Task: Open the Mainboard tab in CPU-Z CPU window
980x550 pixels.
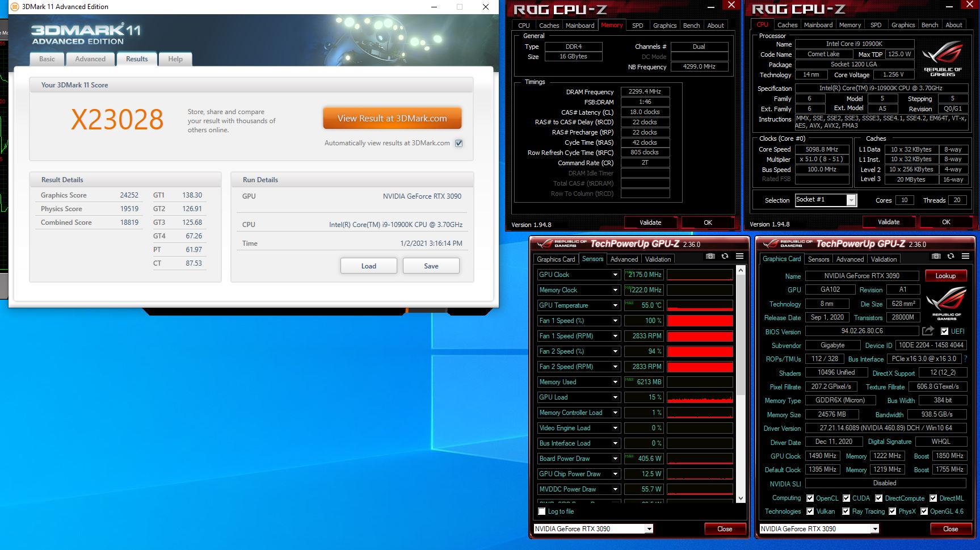Action: (818, 25)
